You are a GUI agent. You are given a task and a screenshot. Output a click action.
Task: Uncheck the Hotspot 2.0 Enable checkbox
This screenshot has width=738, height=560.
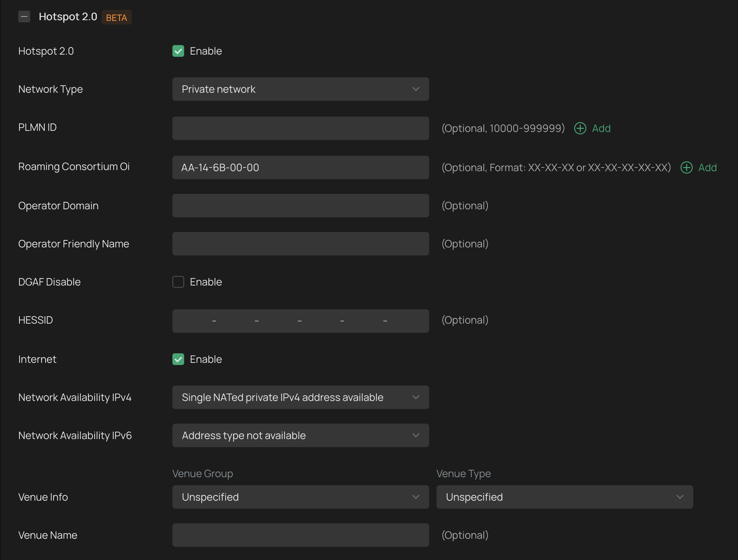(178, 51)
